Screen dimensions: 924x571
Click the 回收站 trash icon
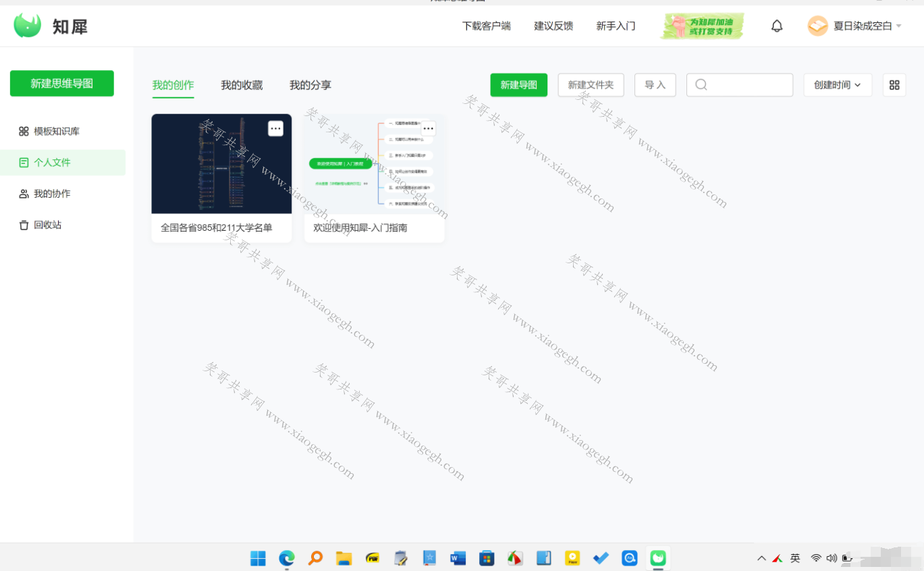click(24, 225)
